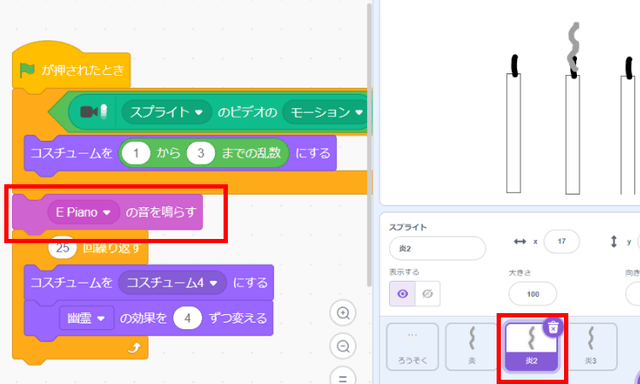640x384 pixels.
Task: Show the sprite with eye icon
Action: [x=402, y=293]
